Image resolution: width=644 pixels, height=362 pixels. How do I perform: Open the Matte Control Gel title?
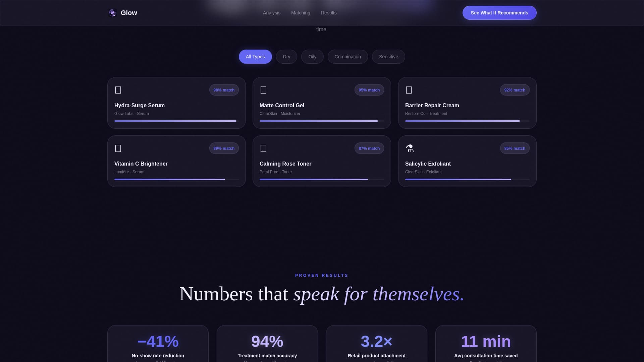coord(282,105)
